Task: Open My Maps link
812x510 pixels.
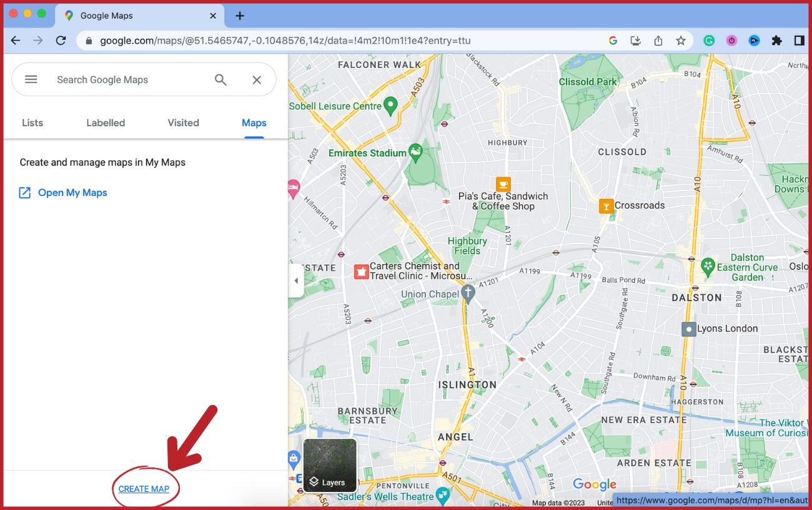Action: [63, 192]
